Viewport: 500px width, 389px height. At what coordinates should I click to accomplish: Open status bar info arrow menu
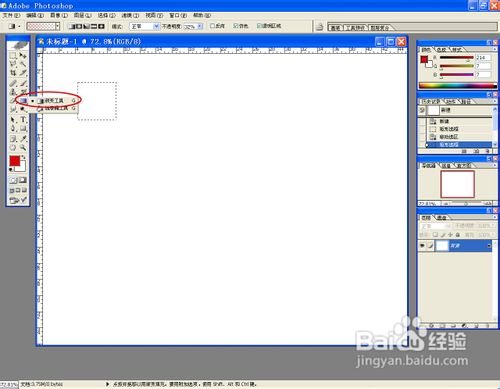click(107, 384)
